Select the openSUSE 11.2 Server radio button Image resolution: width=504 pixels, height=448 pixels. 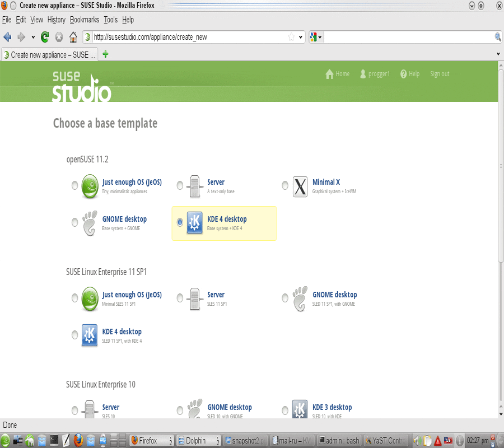180,185
